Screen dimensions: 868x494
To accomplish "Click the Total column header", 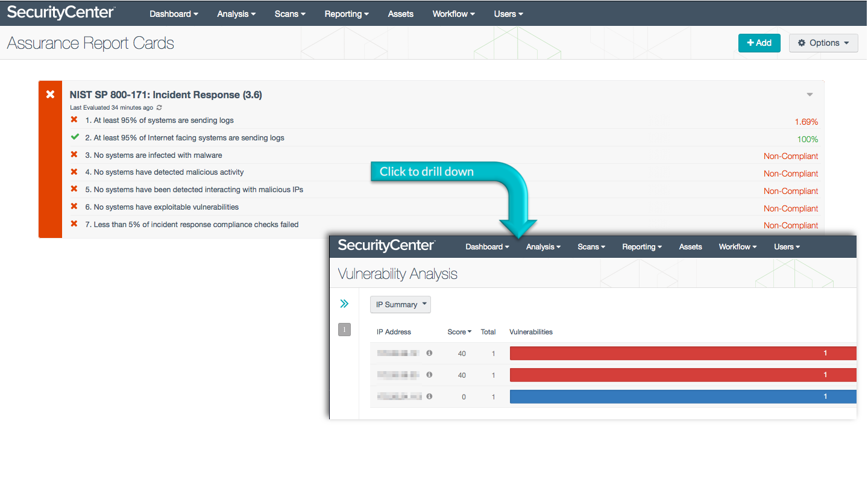I will tap(488, 332).
